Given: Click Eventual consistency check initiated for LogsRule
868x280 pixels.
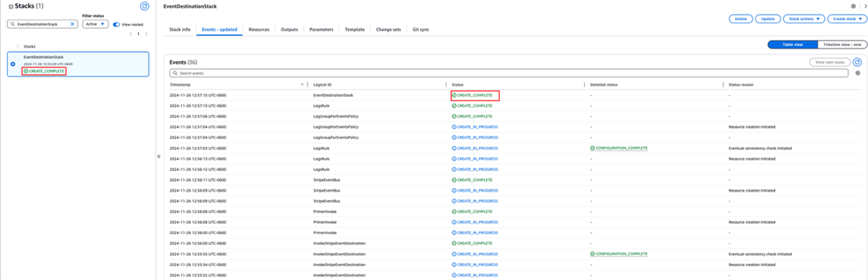Looking at the screenshot, I should tap(760, 148).
